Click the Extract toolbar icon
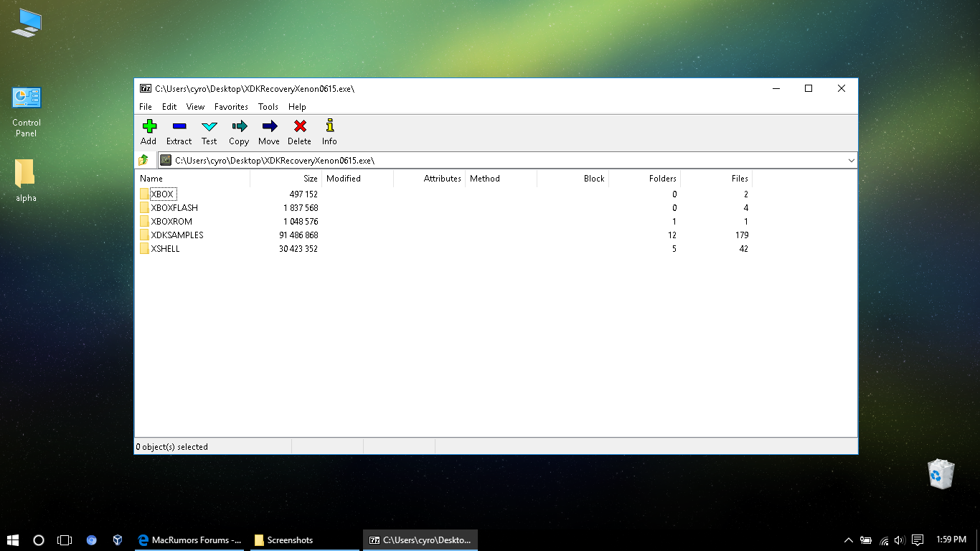Viewport: 980px width, 551px height. pos(179,126)
